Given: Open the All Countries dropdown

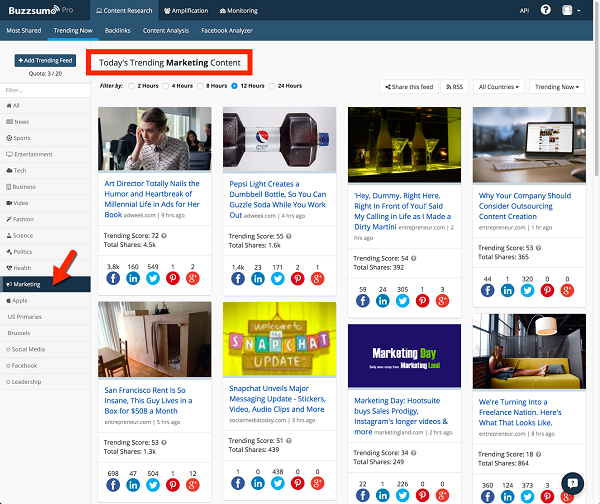Looking at the screenshot, I should click(x=499, y=87).
